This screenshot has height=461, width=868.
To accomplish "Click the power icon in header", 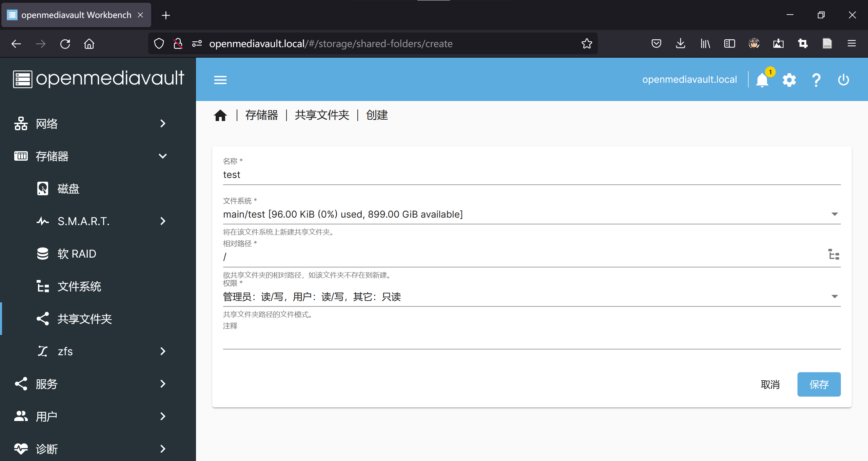I will (844, 80).
